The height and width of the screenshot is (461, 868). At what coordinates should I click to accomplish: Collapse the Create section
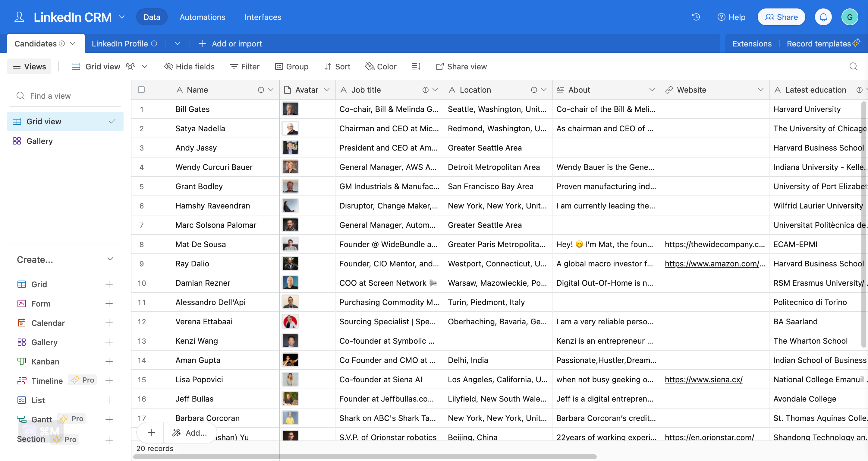tap(110, 259)
